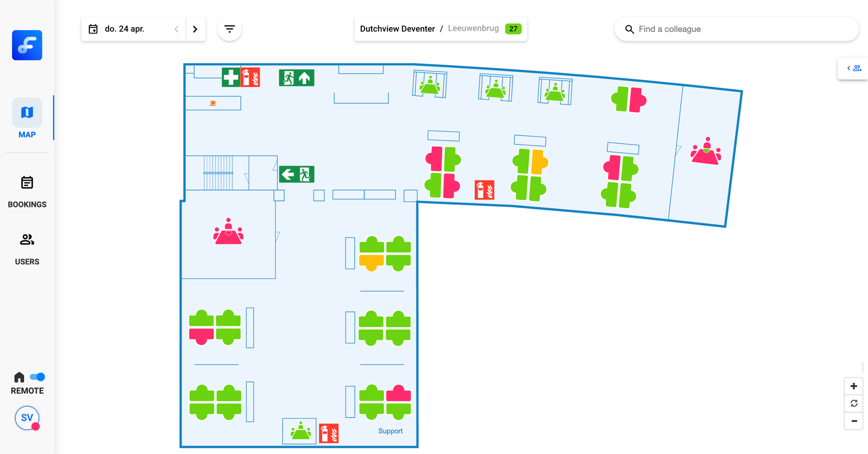Click the fire extinguisher icon between desk clusters
Screen dimensions: 868x454
pyautogui.click(x=484, y=190)
